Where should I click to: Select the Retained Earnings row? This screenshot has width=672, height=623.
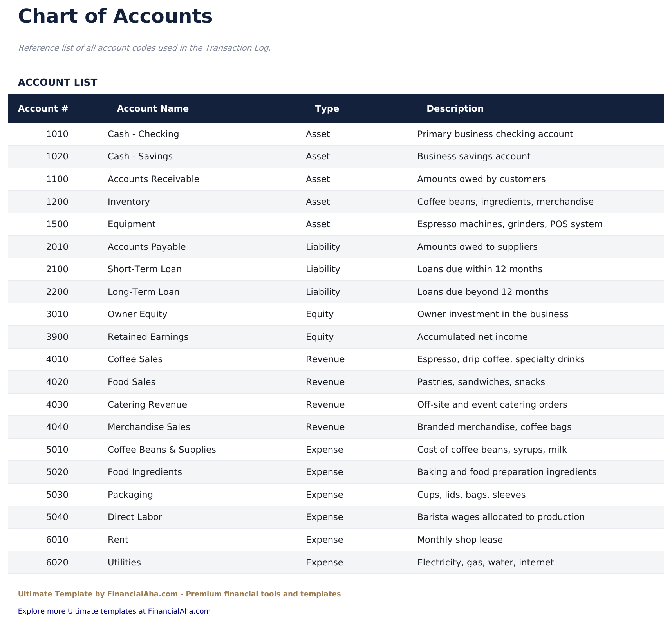pyautogui.click(x=148, y=337)
